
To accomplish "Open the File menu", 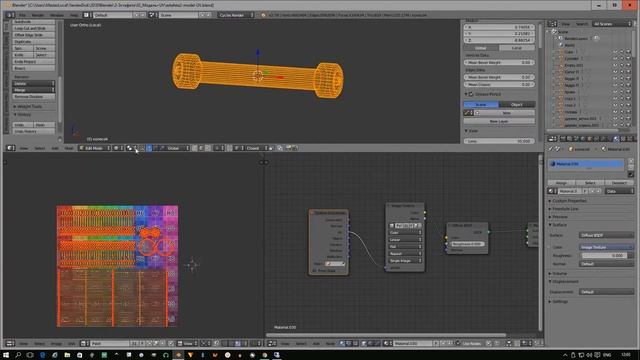I will click(x=22, y=15).
